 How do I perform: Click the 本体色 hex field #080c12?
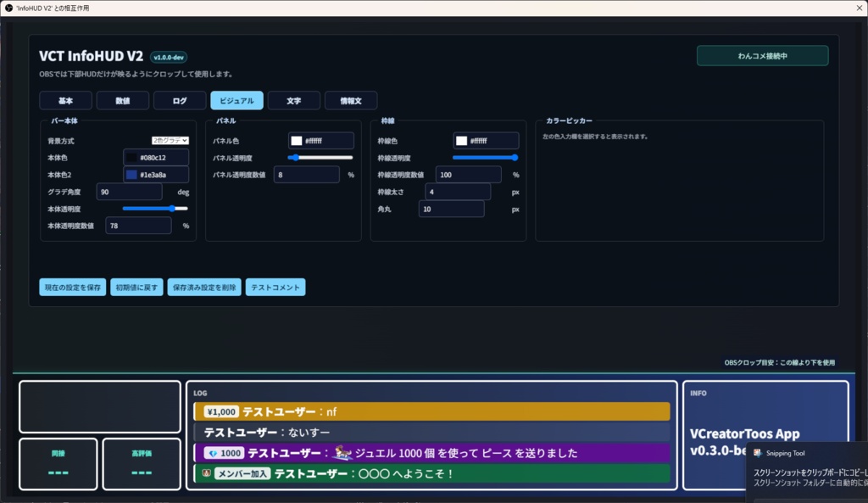pos(156,158)
